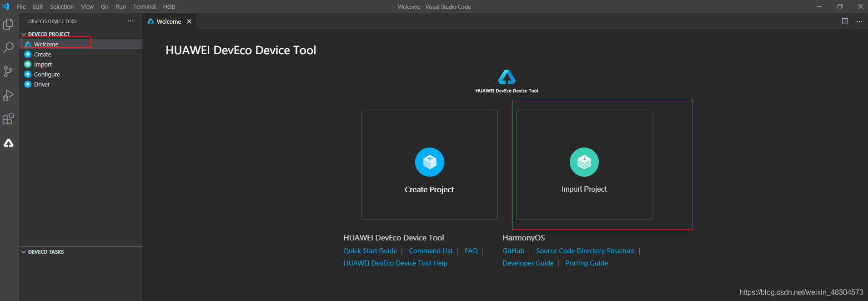Open editor more actions menu
Image resolution: width=868 pixels, height=301 pixels.
click(x=859, y=21)
